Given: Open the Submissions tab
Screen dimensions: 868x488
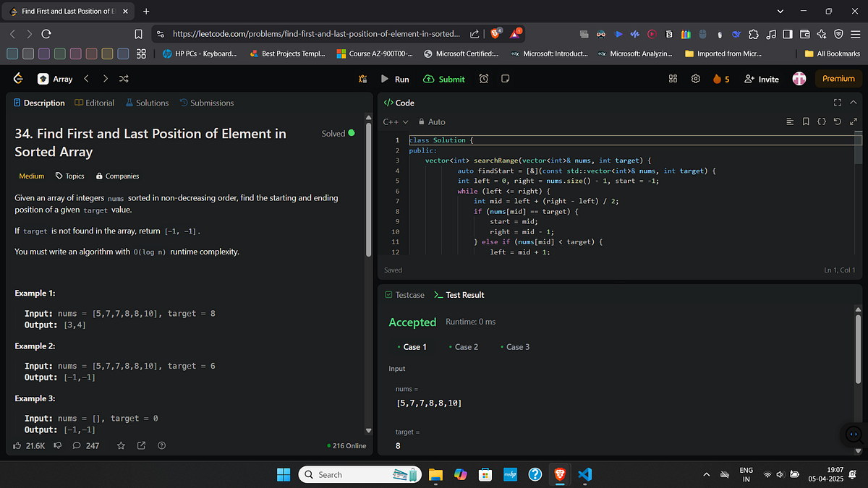Looking at the screenshot, I should coord(212,103).
